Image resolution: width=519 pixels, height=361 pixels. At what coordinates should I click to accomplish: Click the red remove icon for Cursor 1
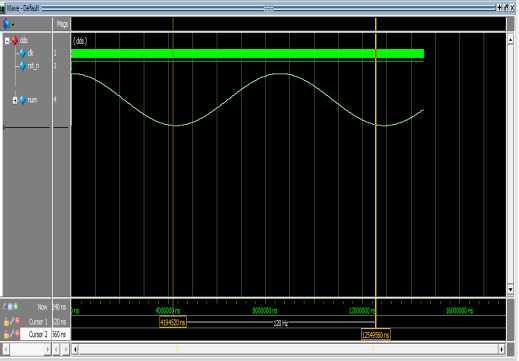click(17, 321)
